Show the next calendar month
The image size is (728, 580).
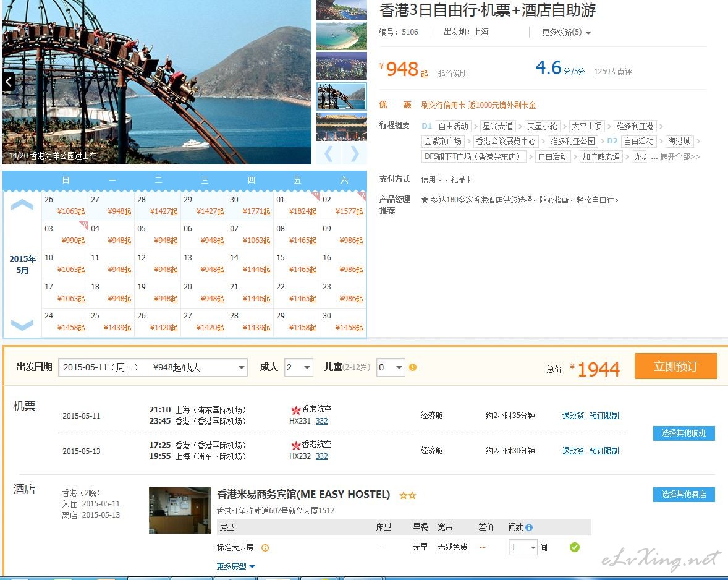click(22, 325)
